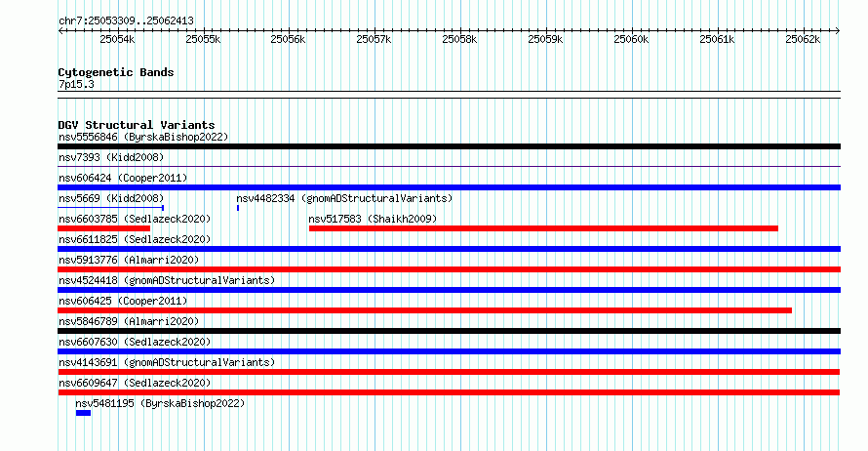Click the DGV Structural Variants track title
The width and height of the screenshot is (868, 451).
point(137,125)
